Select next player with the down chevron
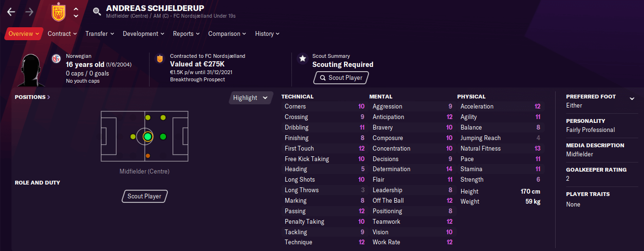This screenshot has height=251, width=644. [x=76, y=16]
